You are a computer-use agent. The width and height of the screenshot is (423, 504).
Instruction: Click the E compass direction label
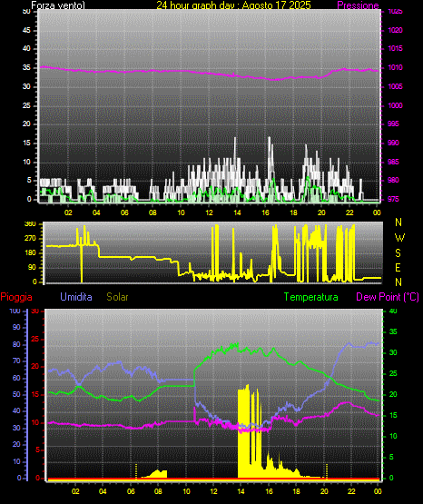[398, 267]
